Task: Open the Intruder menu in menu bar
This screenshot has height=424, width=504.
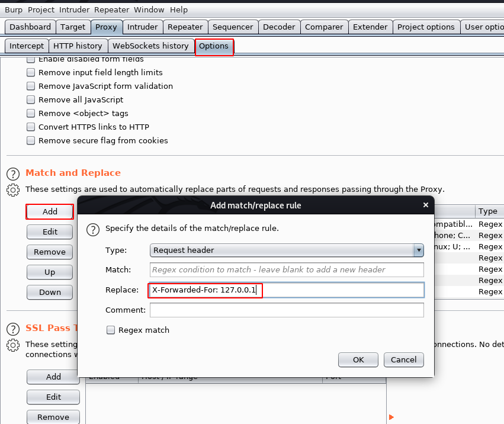Action: pyautogui.click(x=74, y=10)
